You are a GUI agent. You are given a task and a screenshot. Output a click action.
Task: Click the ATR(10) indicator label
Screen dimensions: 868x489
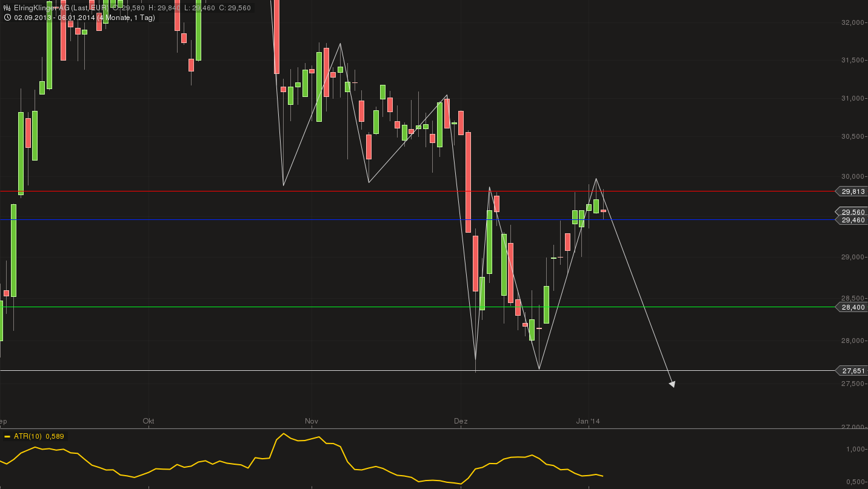pos(28,436)
